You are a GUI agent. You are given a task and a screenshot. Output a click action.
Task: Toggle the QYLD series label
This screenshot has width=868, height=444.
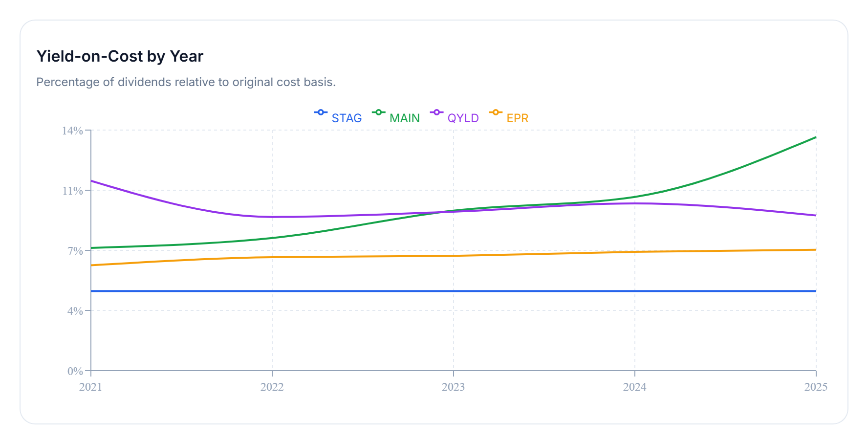(463, 118)
